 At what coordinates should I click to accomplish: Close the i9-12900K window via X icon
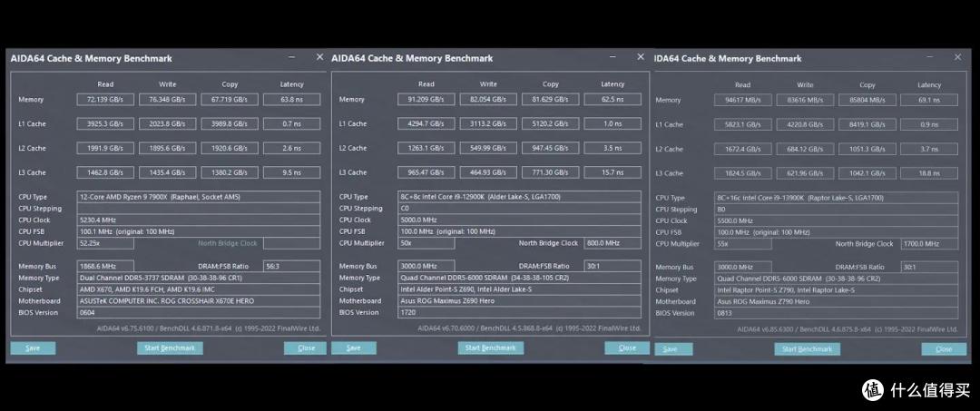click(641, 57)
